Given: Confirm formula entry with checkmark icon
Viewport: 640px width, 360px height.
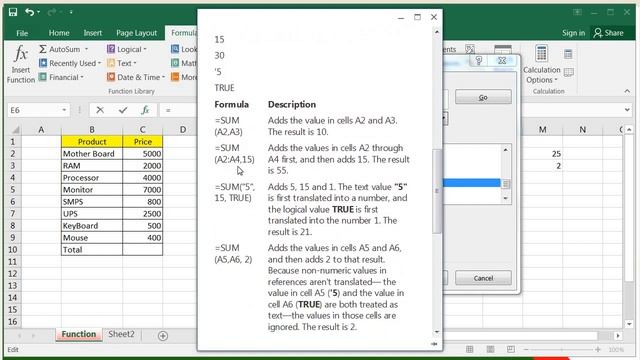Looking at the screenshot, I should pyautogui.click(x=123, y=110).
